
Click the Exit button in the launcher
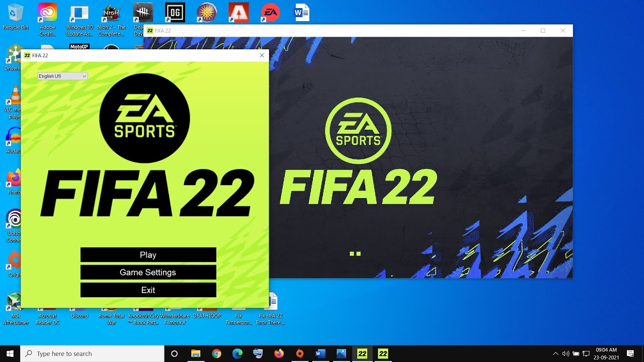coord(148,290)
